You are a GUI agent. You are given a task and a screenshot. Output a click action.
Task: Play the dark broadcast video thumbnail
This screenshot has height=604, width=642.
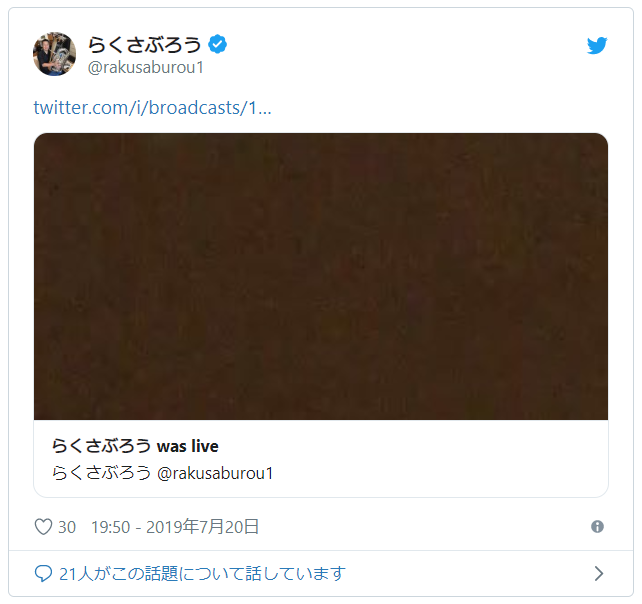click(321, 276)
